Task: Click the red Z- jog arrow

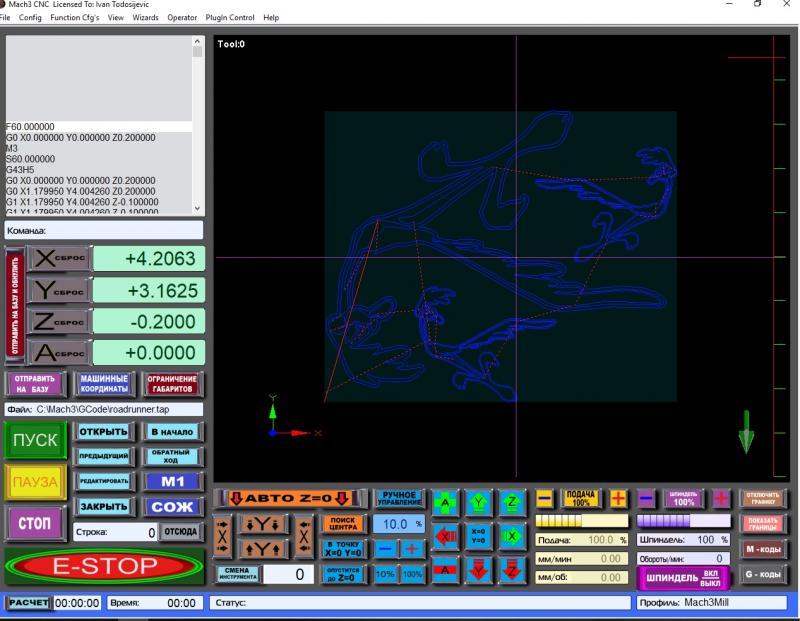Action: point(512,568)
